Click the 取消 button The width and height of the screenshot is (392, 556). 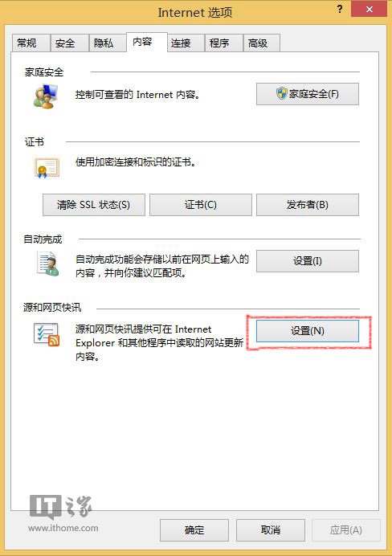(271, 530)
